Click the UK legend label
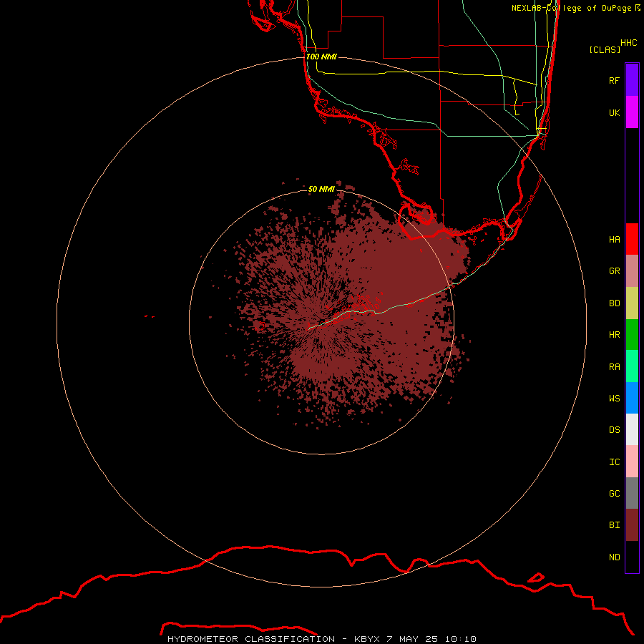Screen dimensions: 644x644 614,112
